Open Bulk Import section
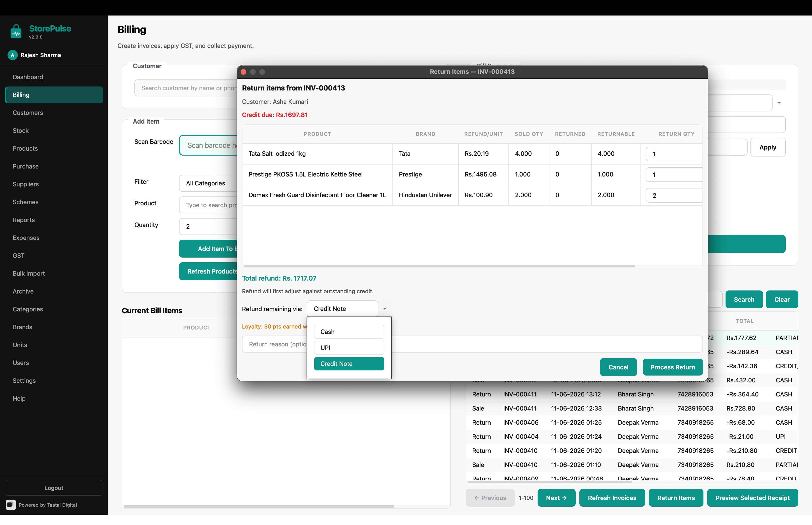Screen dimensions: 812x525 tap(54, 273)
